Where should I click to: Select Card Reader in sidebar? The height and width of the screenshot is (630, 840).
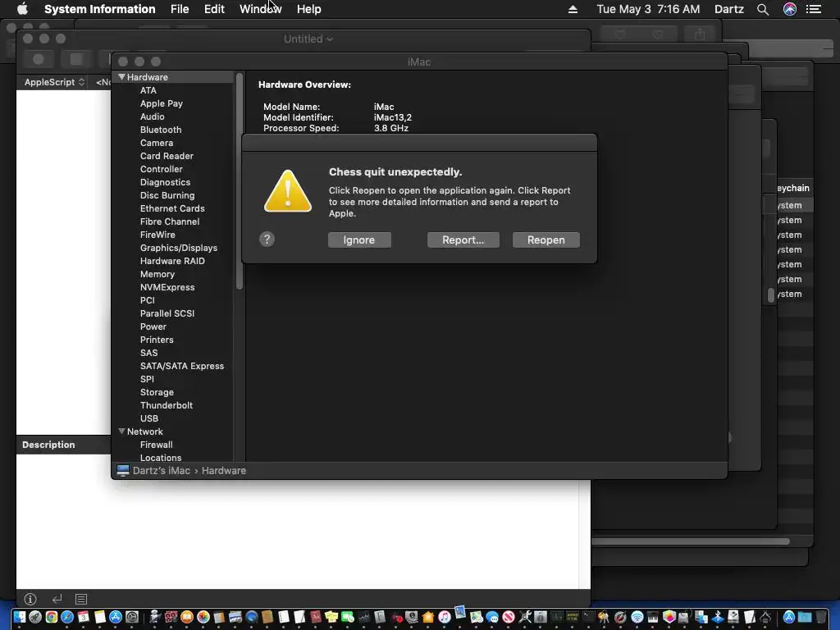(167, 156)
